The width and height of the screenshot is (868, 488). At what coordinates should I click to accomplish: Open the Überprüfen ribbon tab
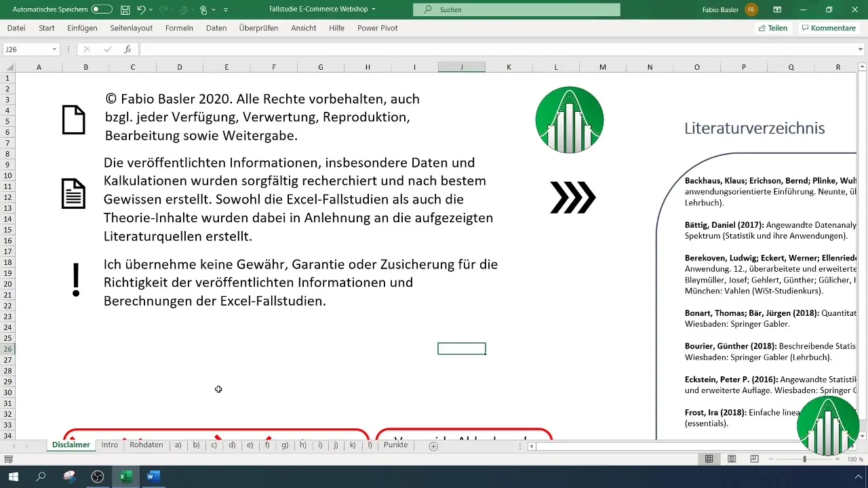[x=258, y=28]
